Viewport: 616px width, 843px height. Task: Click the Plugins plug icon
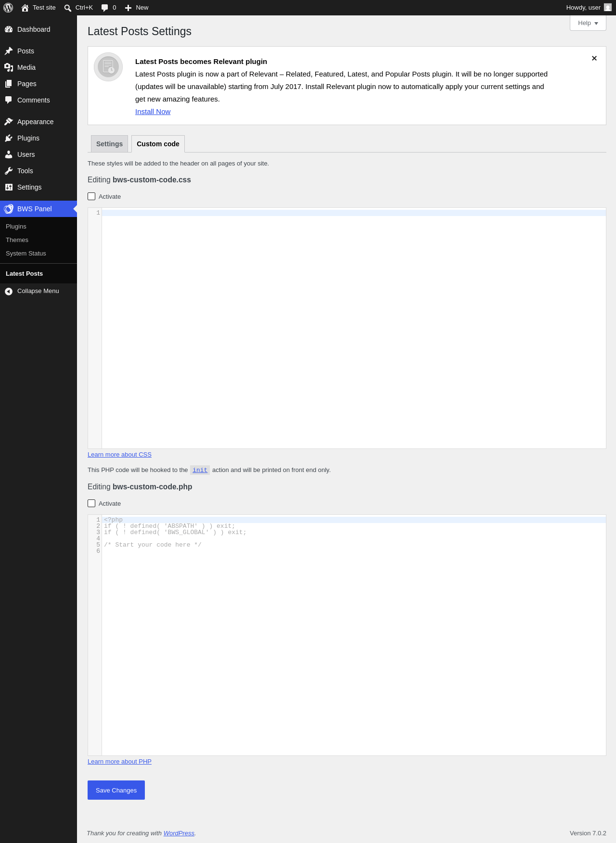tap(9, 138)
